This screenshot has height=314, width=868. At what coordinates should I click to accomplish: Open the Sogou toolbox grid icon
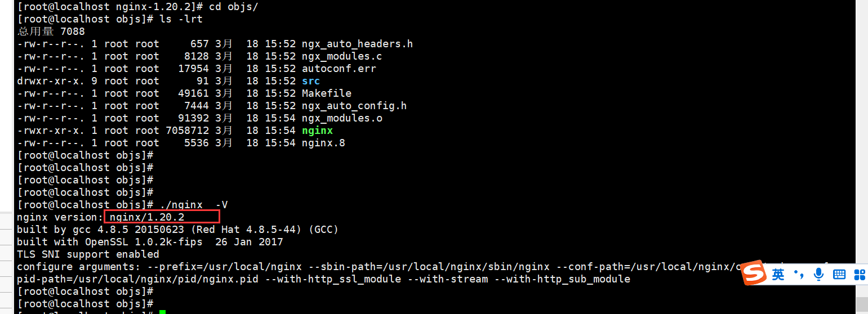[860, 275]
